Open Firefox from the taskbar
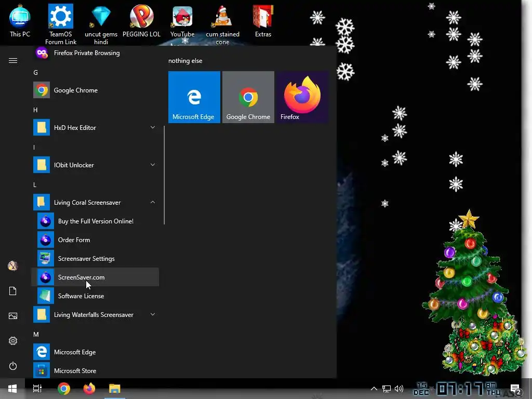This screenshot has width=532, height=399. [x=89, y=389]
